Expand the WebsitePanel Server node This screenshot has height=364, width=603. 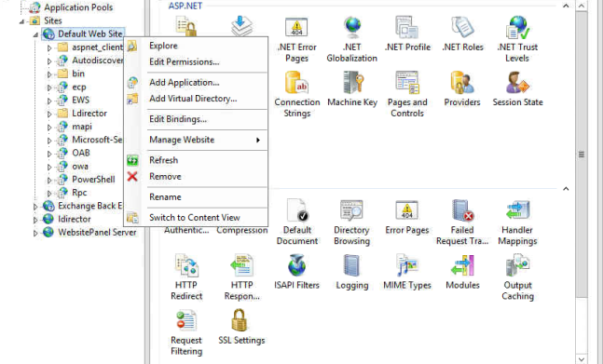pos(35,233)
